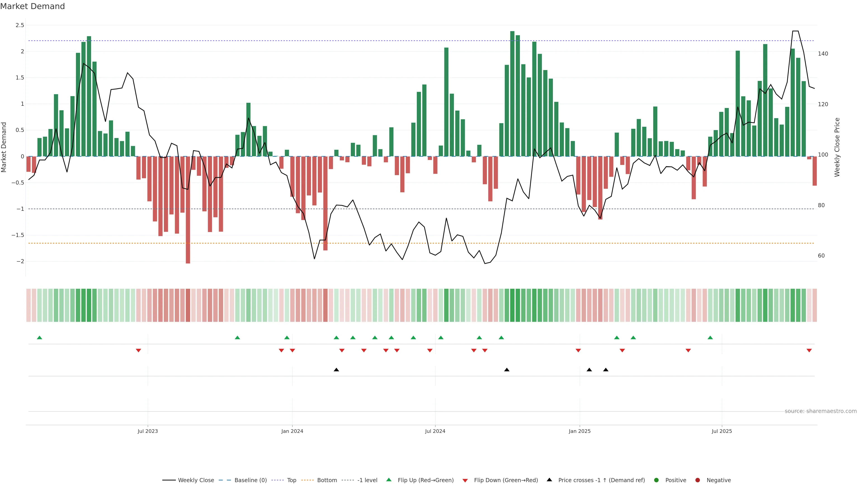Click the Jul 2024 x-axis label
The image size is (868, 488).
(x=435, y=432)
